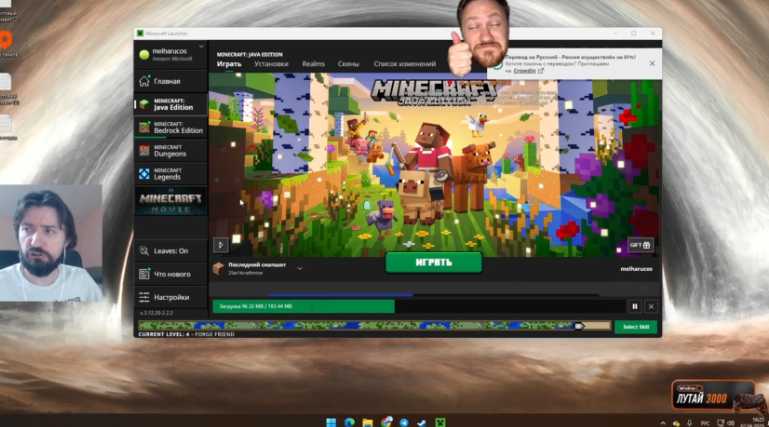Open Microsoft Edge from taskbar
Image resolution: width=769 pixels, height=427 pixels.
coord(349,422)
